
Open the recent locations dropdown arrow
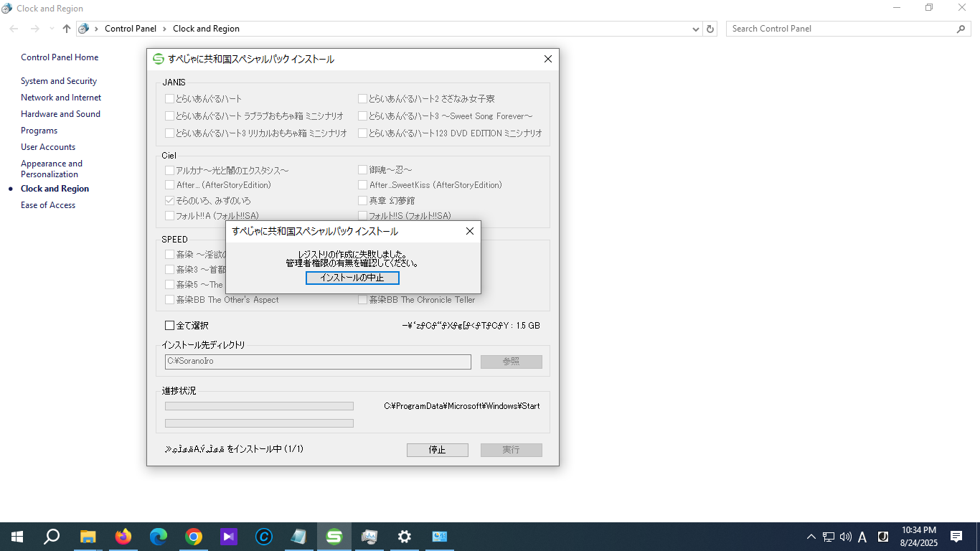click(51, 29)
